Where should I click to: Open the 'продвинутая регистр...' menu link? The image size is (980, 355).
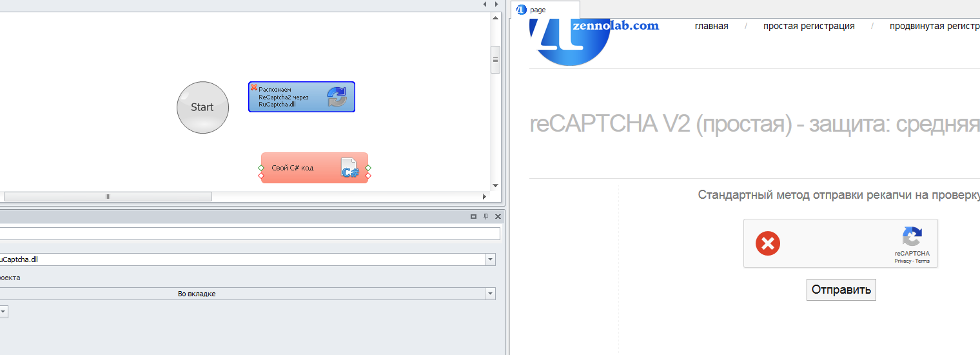coord(935,26)
